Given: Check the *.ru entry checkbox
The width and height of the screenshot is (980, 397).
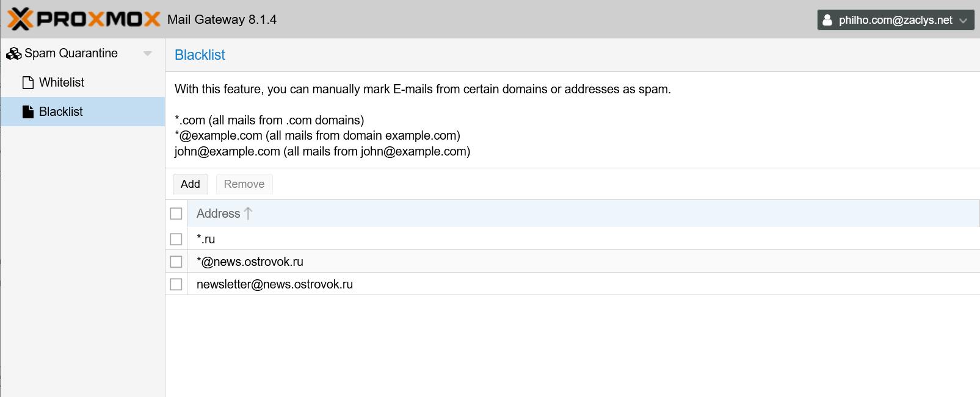Looking at the screenshot, I should (x=176, y=239).
